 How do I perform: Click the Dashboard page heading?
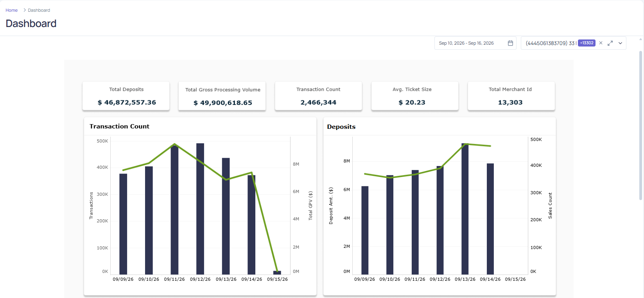tap(31, 23)
